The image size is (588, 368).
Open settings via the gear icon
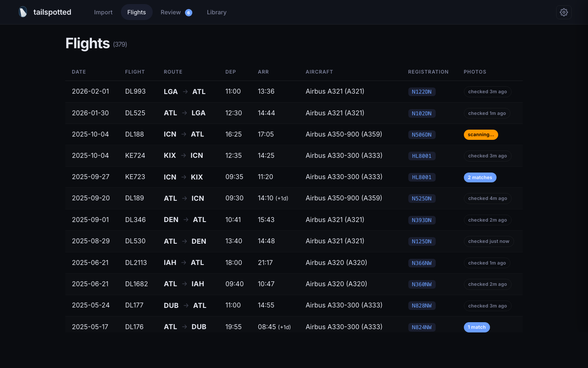564,12
